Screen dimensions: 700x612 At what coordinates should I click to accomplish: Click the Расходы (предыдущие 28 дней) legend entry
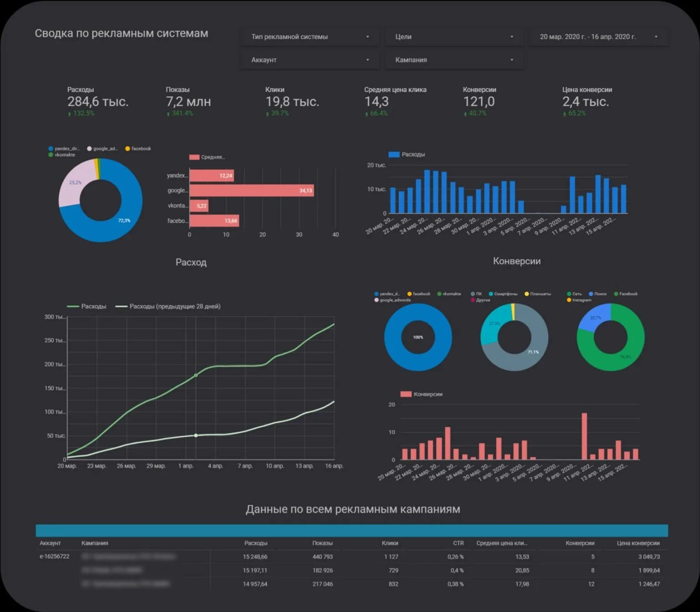pos(168,306)
